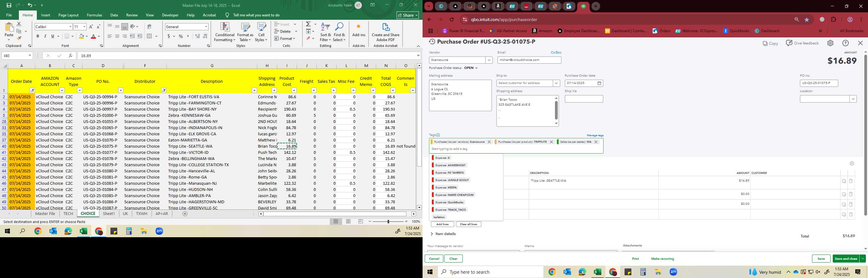The image size is (868, 278).
Task: Switch to Page Break Preview in status bar
Action: pyautogui.click(x=361, y=221)
